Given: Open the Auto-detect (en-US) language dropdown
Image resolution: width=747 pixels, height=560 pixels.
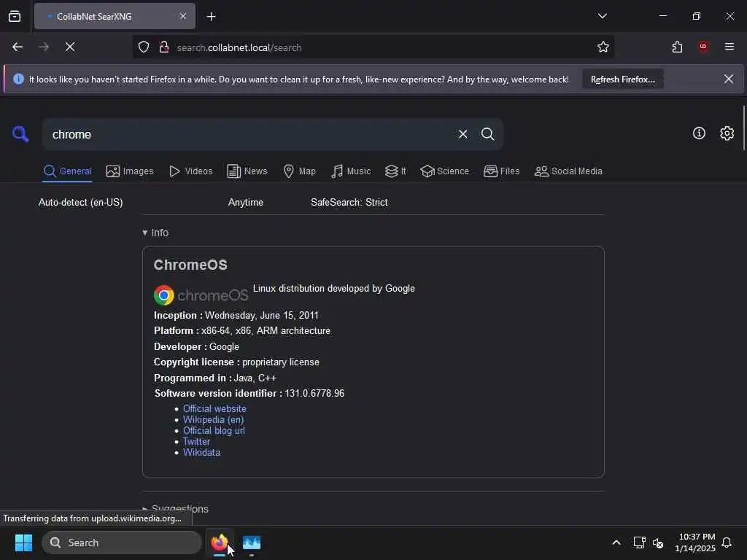Looking at the screenshot, I should click(80, 203).
